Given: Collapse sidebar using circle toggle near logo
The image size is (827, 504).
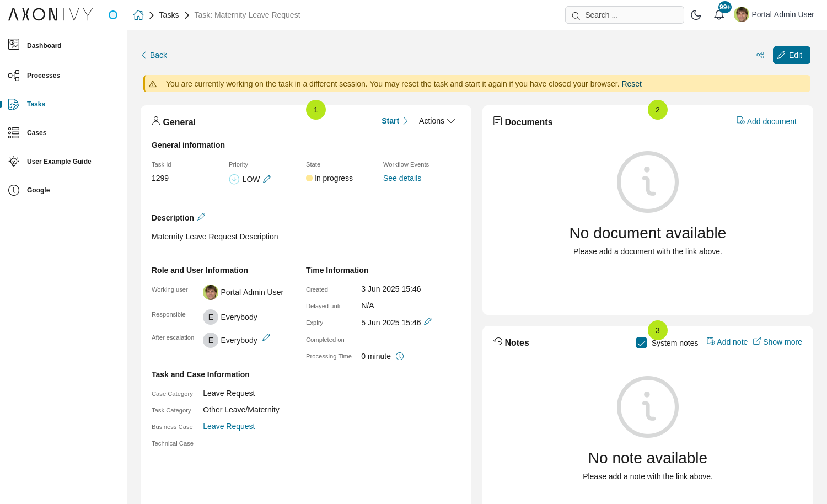Looking at the screenshot, I should [113, 15].
